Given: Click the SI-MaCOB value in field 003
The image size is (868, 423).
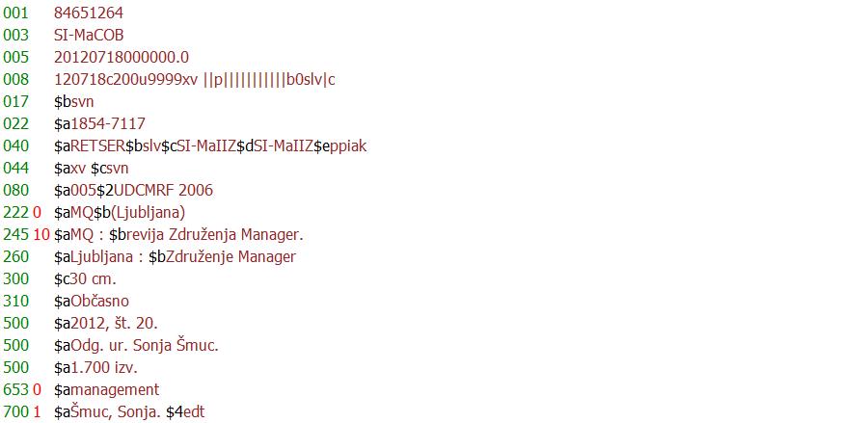Looking at the screenshot, I should tap(89, 36).
